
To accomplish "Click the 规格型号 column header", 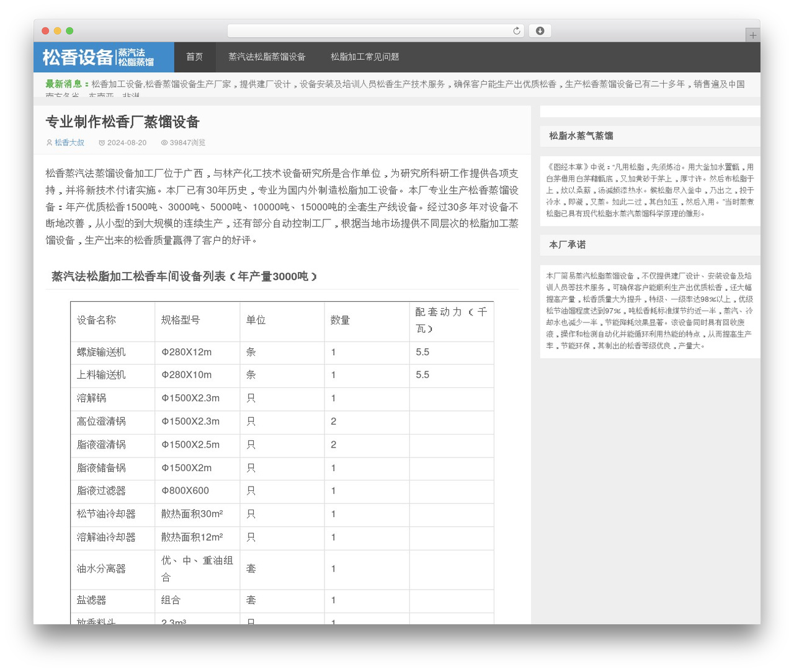I will coord(197,321).
